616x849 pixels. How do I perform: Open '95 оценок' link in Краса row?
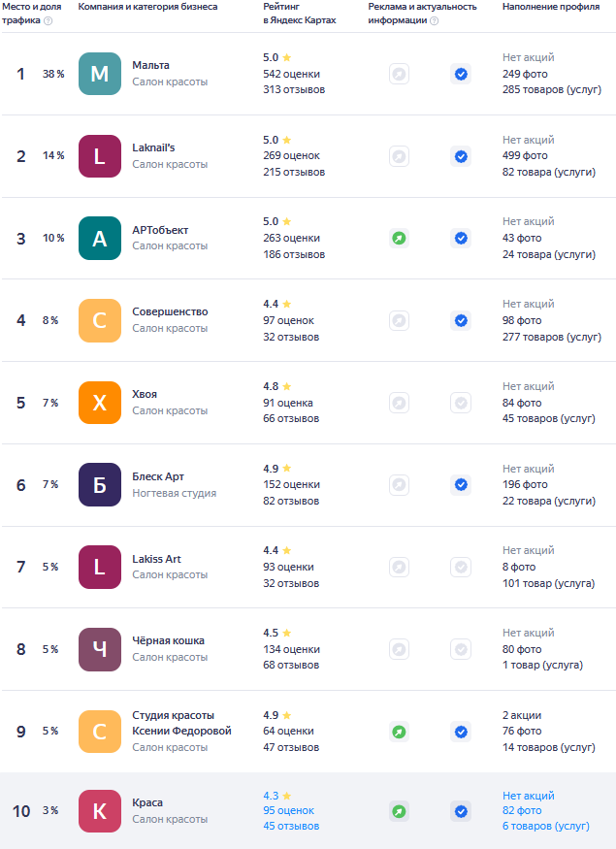288,810
